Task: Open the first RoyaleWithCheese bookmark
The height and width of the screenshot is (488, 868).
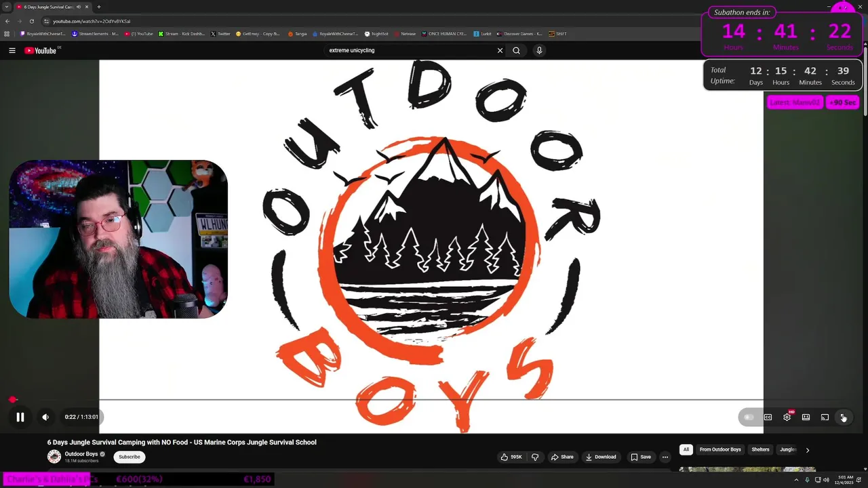Action: point(43,34)
